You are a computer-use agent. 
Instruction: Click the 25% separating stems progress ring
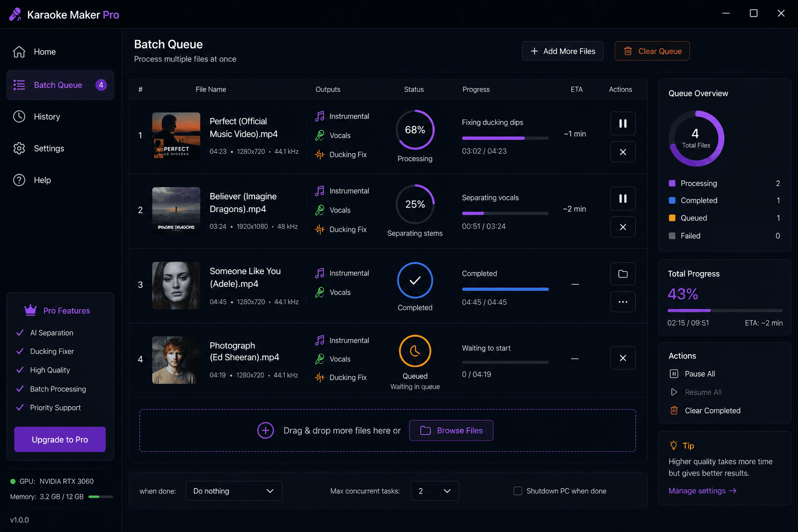pyautogui.click(x=415, y=204)
